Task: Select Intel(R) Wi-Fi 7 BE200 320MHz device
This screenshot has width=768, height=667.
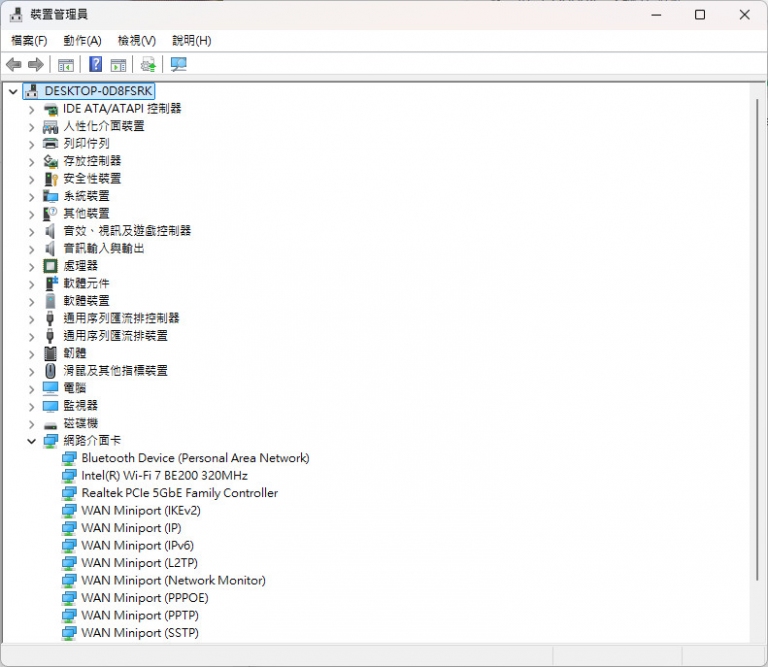Action: [164, 476]
